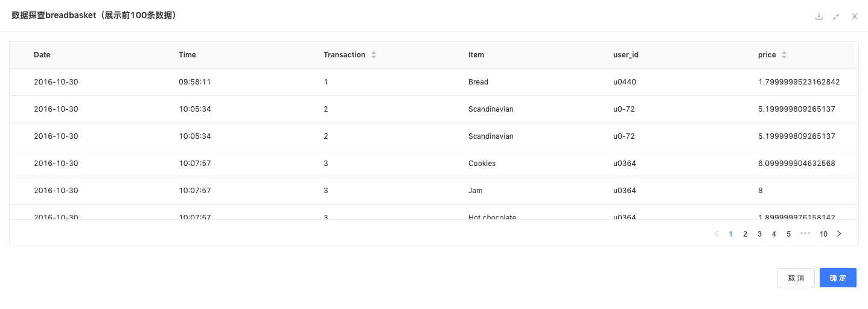This screenshot has height=309, width=868.
Task: Sort by price column
Action: [784, 55]
